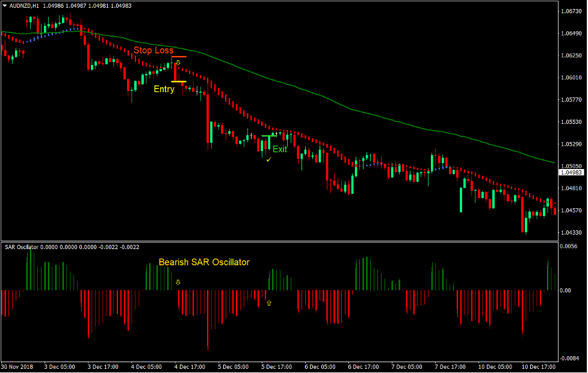588x373 pixels.
Task: Select the Entry annotation text
Action: (x=164, y=89)
